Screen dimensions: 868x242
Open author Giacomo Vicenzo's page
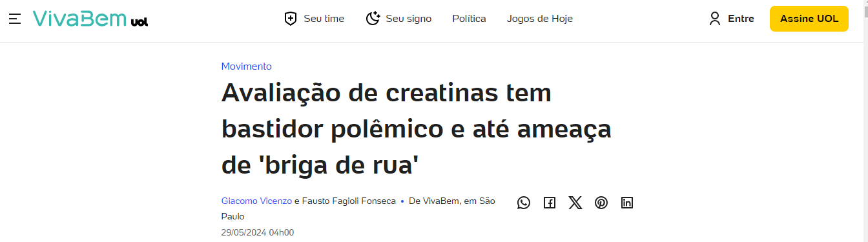coord(256,201)
